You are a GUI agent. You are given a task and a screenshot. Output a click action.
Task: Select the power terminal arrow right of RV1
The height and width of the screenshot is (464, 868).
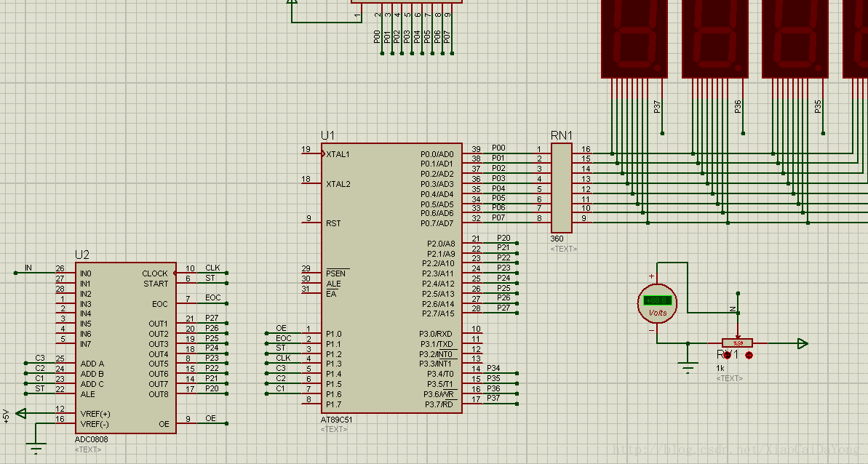[803, 343]
